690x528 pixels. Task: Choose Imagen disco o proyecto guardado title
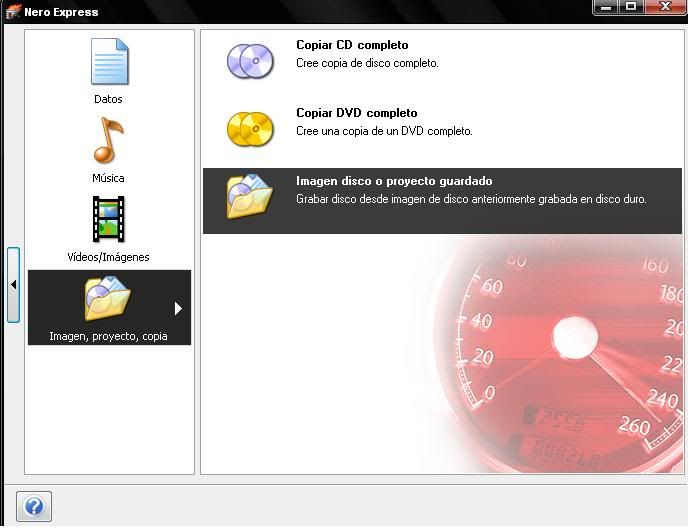pos(394,181)
